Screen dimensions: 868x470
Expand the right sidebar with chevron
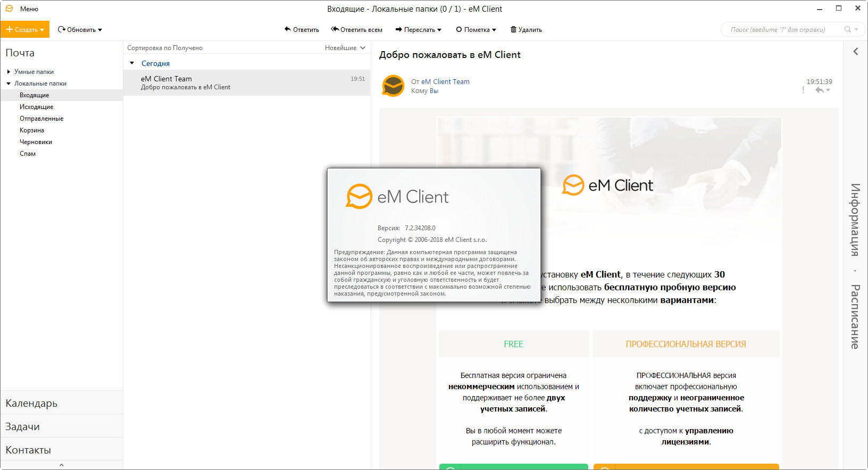coord(856,52)
